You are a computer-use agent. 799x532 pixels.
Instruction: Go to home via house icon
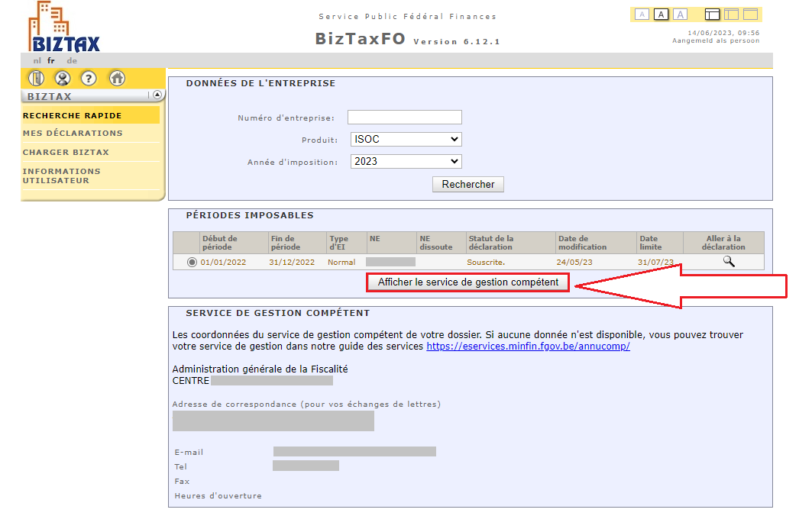coord(117,79)
